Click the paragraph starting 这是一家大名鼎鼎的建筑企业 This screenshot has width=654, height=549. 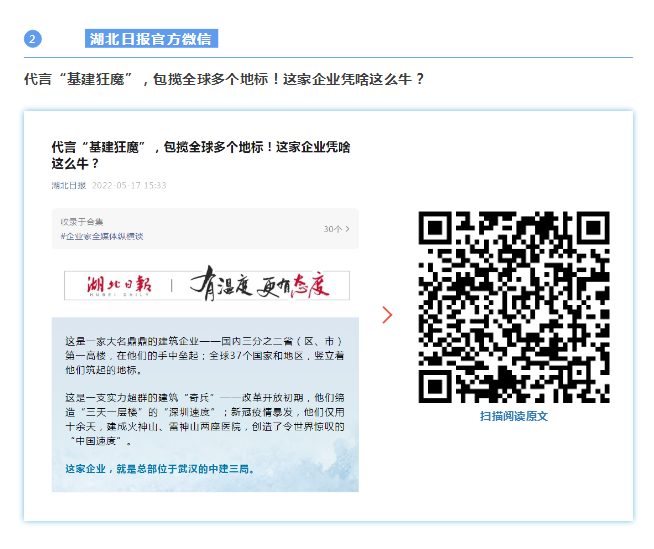pyautogui.click(x=205, y=355)
